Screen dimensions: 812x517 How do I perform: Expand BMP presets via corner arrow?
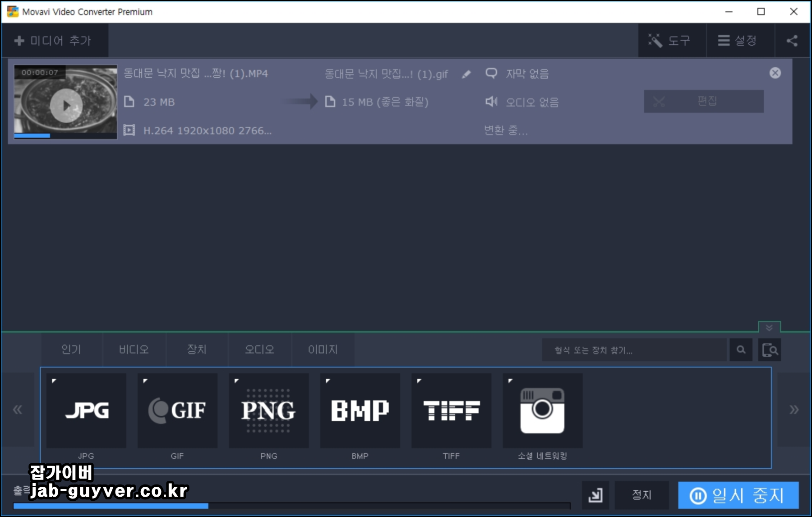[328, 381]
